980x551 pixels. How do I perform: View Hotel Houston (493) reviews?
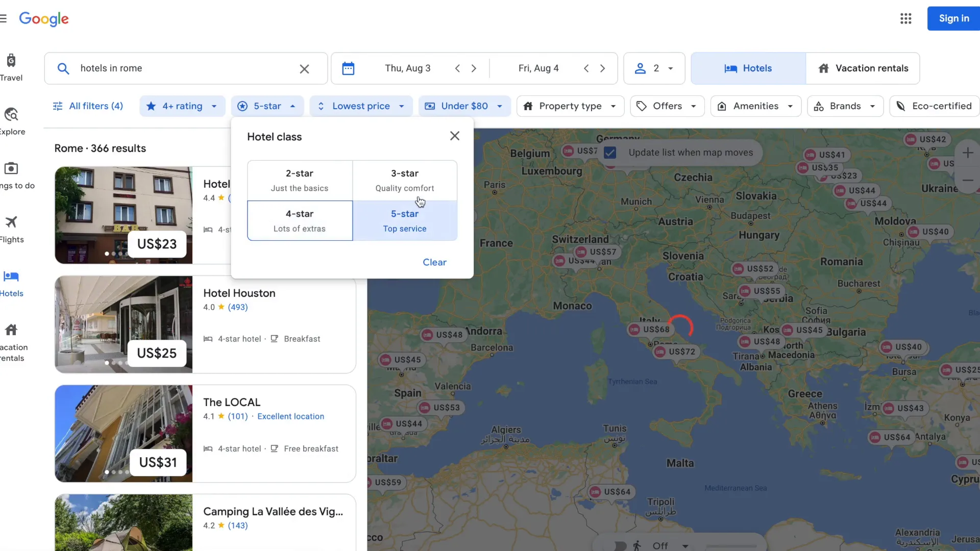[238, 307]
